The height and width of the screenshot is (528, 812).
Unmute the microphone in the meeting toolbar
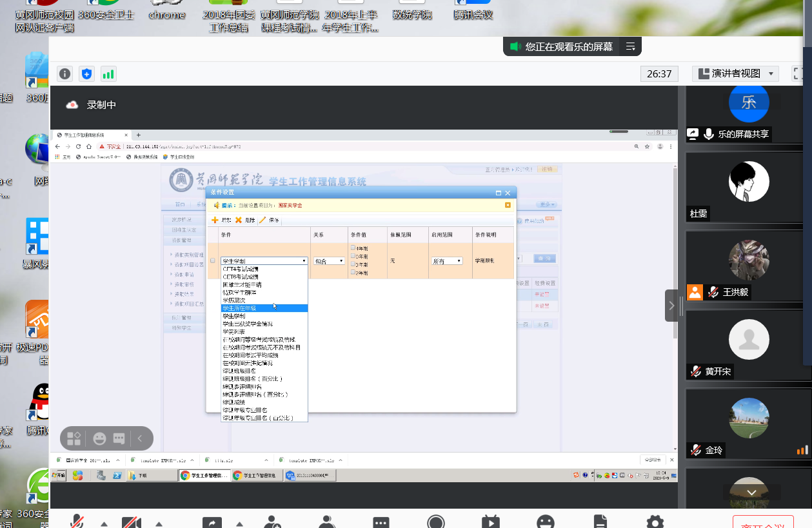click(77, 522)
